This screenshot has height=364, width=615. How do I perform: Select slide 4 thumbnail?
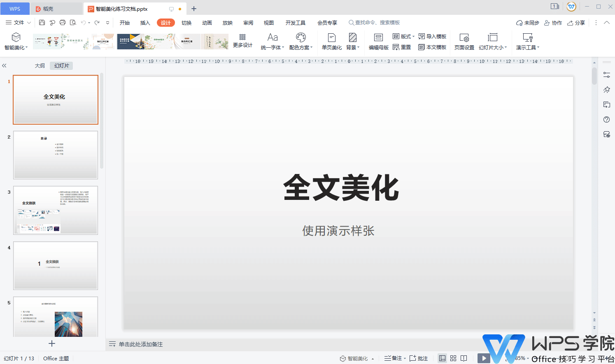click(56, 265)
